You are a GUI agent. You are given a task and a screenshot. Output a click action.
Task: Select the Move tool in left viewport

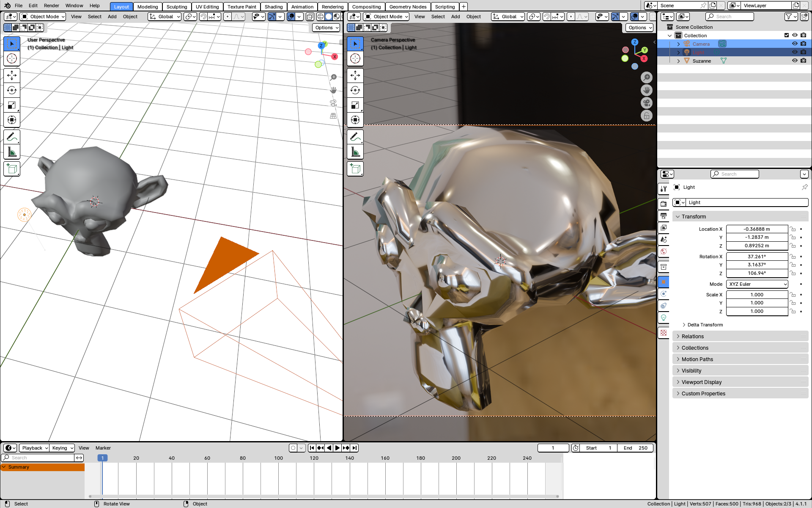pos(12,75)
